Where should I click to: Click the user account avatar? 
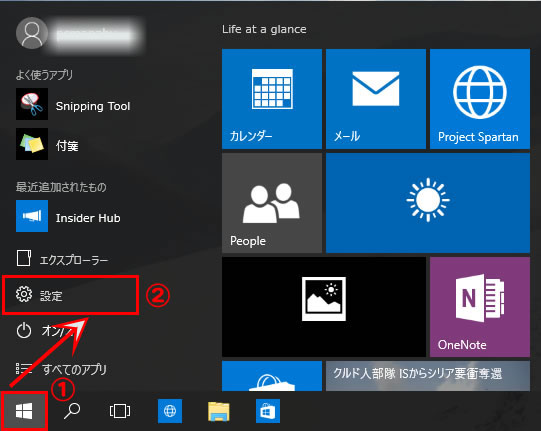coord(32,33)
